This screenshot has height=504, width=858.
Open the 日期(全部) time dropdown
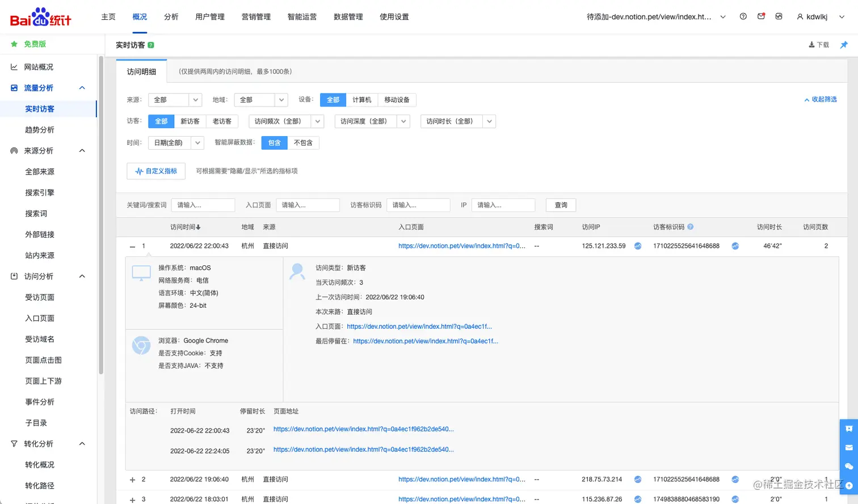176,143
